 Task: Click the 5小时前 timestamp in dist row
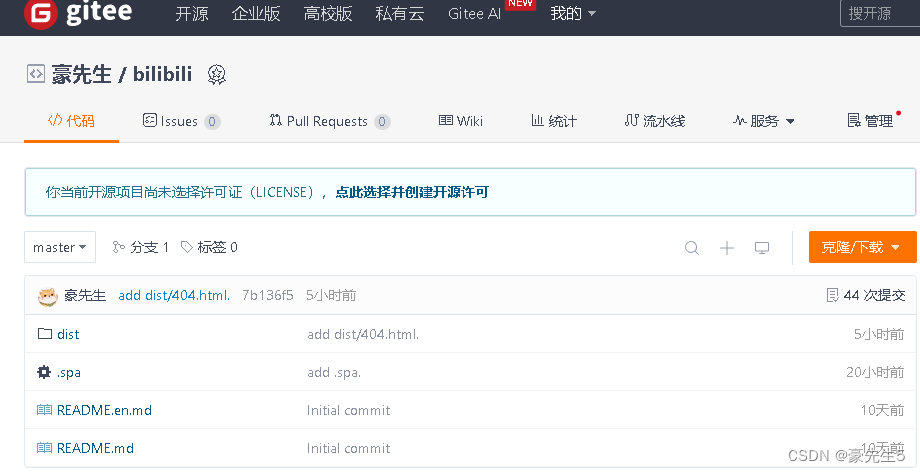tap(879, 334)
